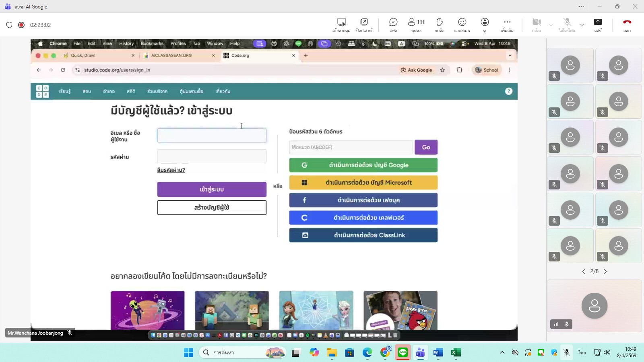This screenshot has height=362, width=644.
Task: Open the meeting chat panel
Action: pos(393,25)
